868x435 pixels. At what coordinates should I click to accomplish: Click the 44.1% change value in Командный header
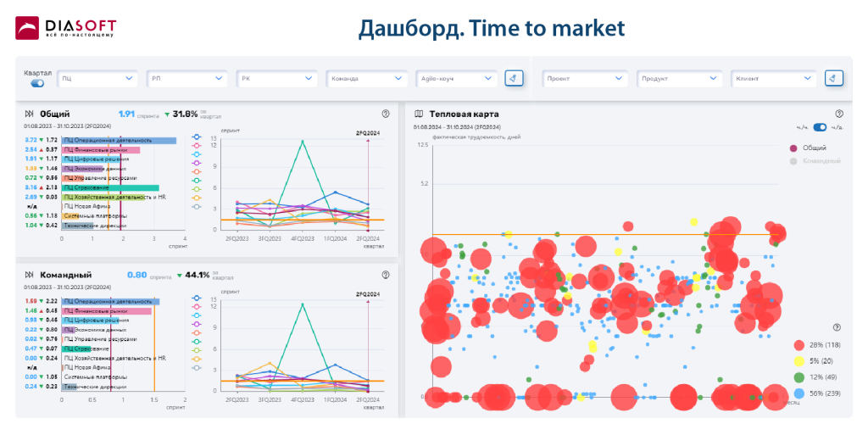point(197,275)
